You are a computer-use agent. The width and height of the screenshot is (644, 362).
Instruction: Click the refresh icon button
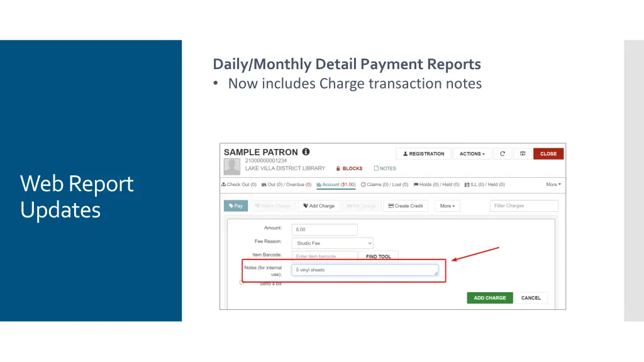[502, 154]
